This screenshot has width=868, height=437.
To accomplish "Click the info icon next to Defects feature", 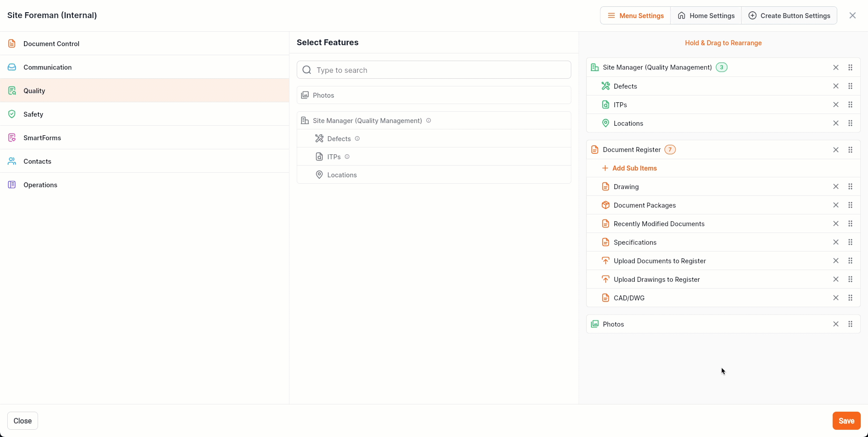I will tap(357, 139).
